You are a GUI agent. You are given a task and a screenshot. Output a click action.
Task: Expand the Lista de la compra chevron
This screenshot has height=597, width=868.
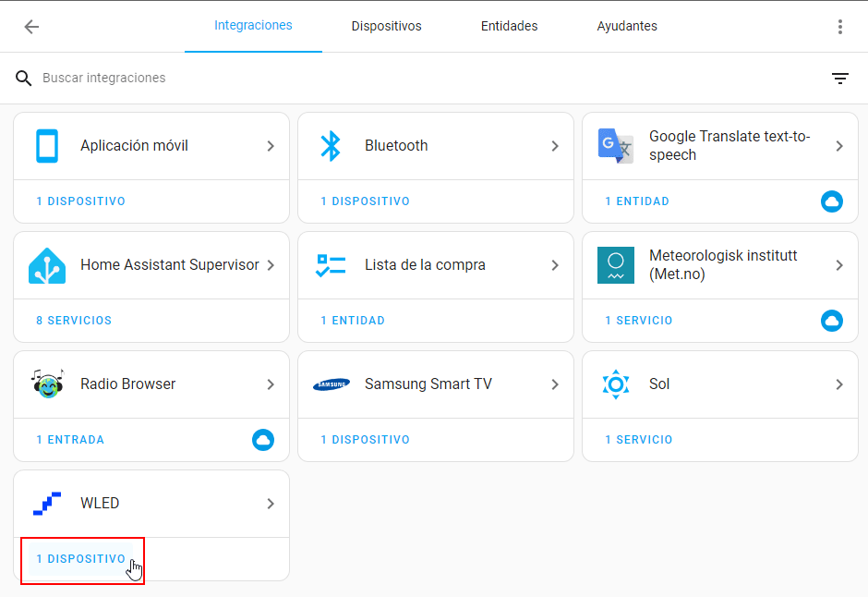point(555,265)
